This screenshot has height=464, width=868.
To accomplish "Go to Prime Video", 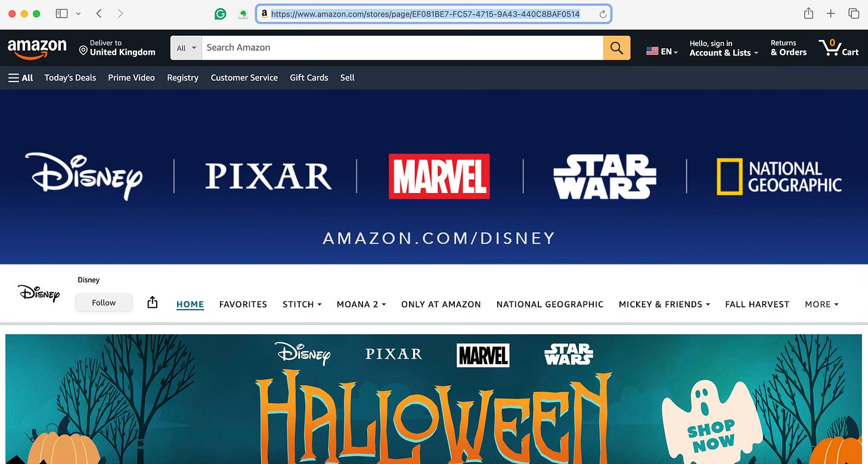I will (131, 77).
